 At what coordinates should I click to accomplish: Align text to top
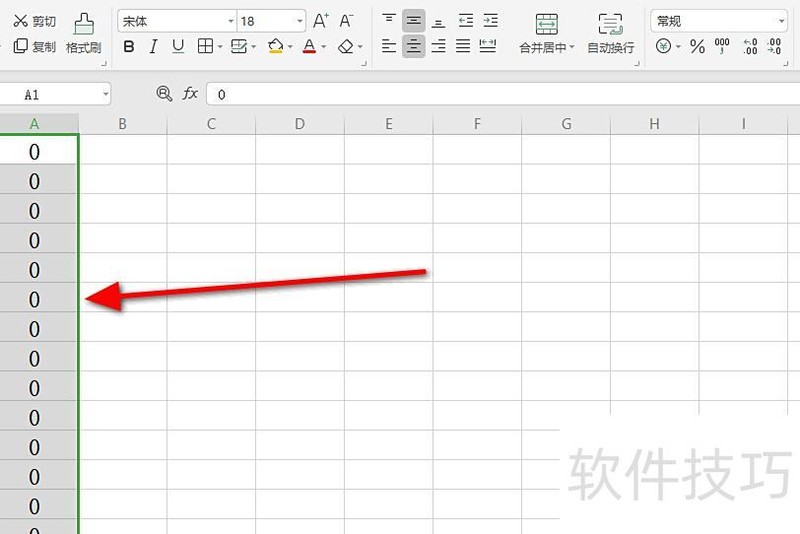(389, 20)
